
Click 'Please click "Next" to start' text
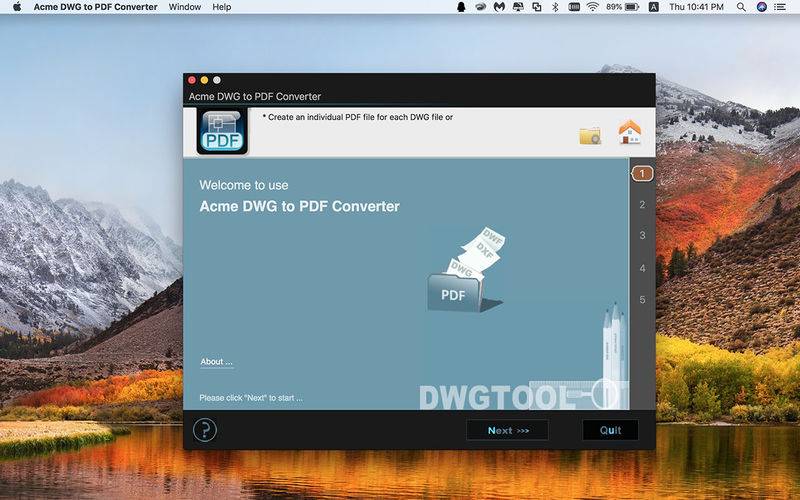pyautogui.click(x=251, y=397)
